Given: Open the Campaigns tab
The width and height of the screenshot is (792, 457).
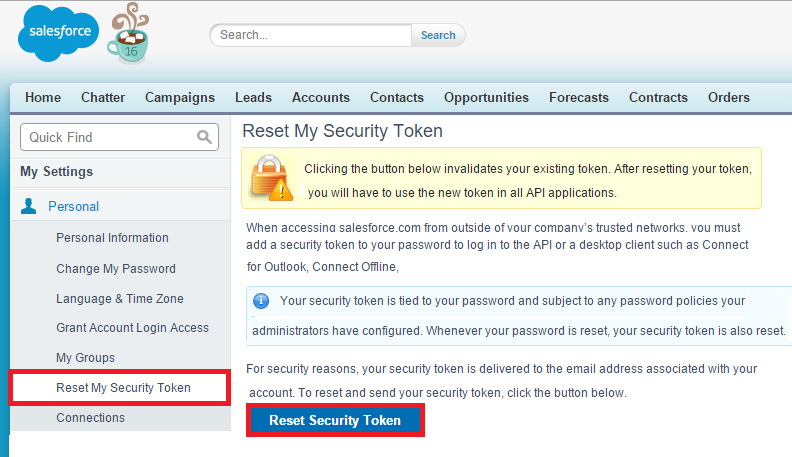Looking at the screenshot, I should click(x=180, y=97).
